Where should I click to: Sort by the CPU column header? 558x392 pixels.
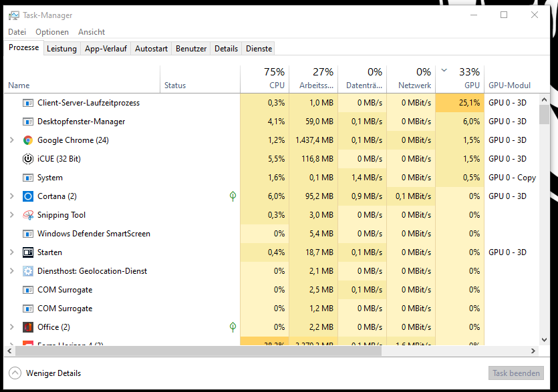(x=265, y=79)
